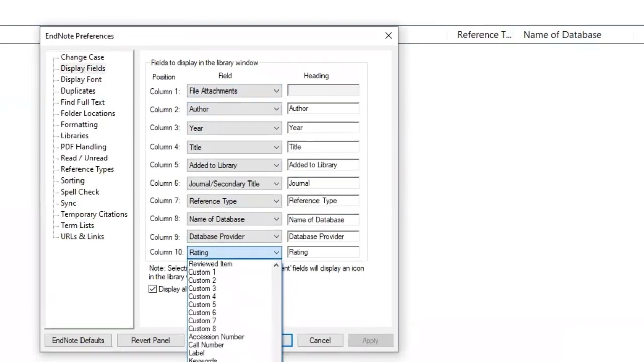Image resolution: width=644 pixels, height=362 pixels.
Task: Open Duplicates preferences
Action: (x=77, y=91)
